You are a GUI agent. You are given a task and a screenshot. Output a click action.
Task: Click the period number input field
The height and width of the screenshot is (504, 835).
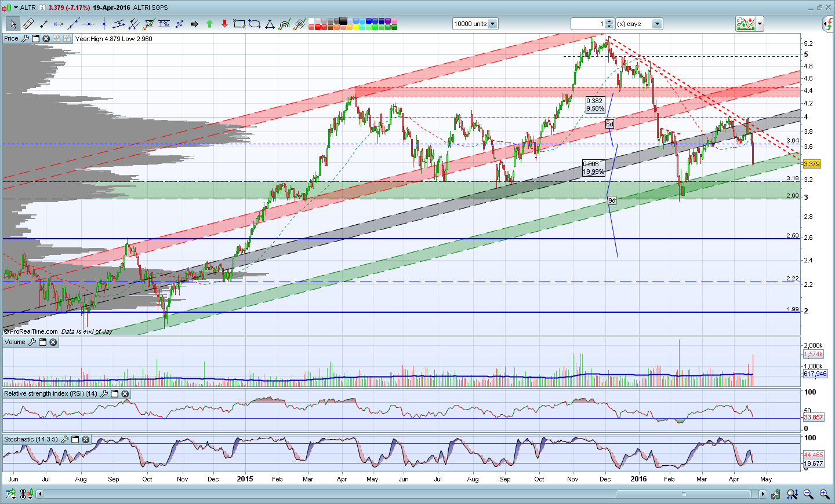pyautogui.click(x=588, y=24)
